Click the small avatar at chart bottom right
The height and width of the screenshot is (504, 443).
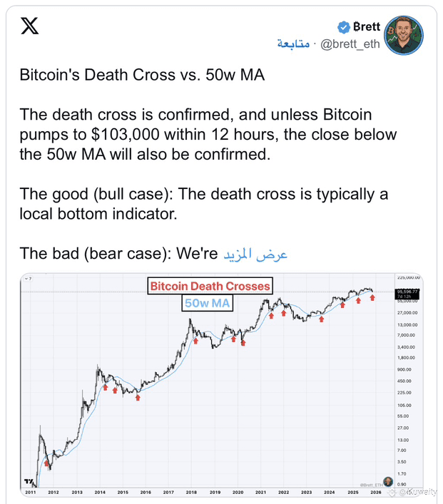[x=387, y=481]
